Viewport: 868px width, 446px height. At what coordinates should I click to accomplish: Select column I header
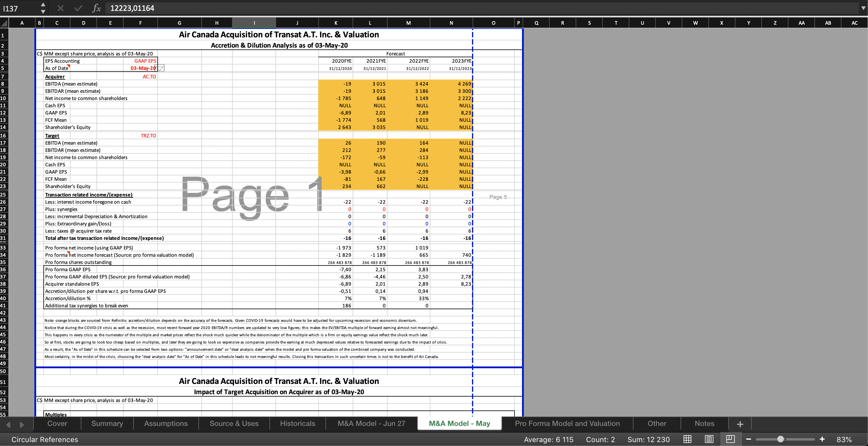click(254, 23)
